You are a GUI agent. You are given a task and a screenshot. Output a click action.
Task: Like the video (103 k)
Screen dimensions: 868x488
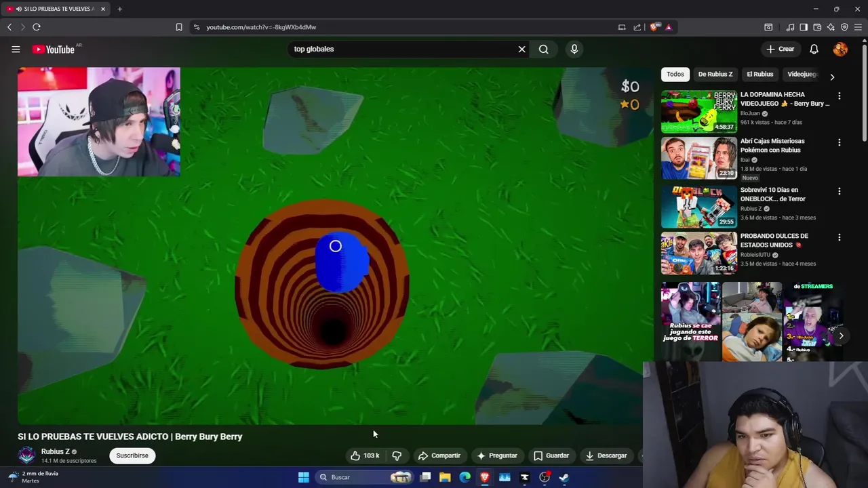click(365, 455)
